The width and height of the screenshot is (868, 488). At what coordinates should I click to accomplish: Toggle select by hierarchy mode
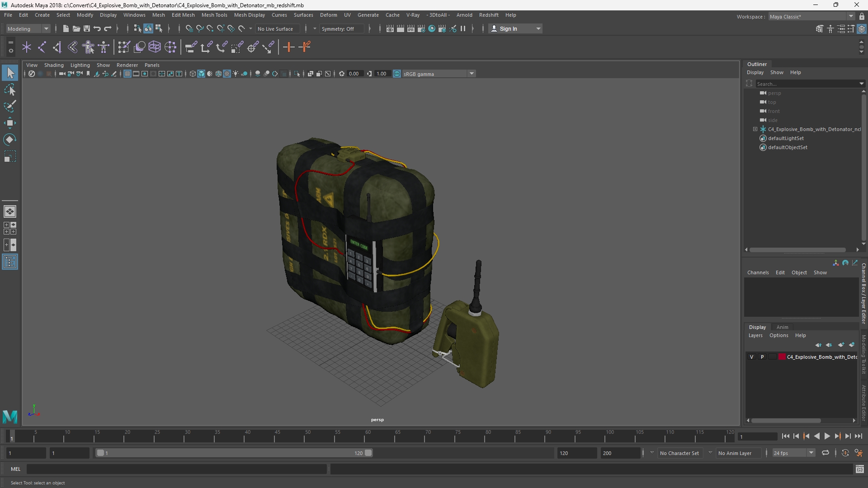[x=137, y=28]
